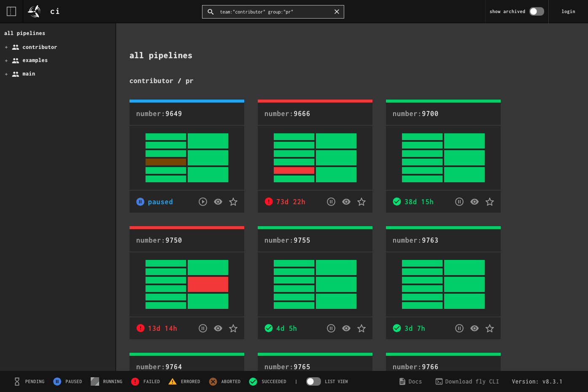Click the green succeeded icon of number:9700
This screenshot has height=392, width=588.
pos(397,202)
